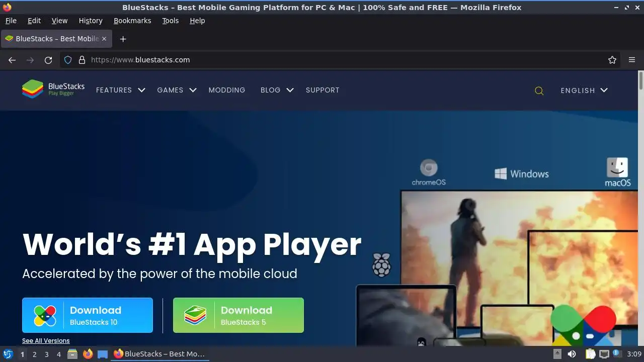Open the system start menu icon in taskbar
The width and height of the screenshot is (644, 362).
8,354
